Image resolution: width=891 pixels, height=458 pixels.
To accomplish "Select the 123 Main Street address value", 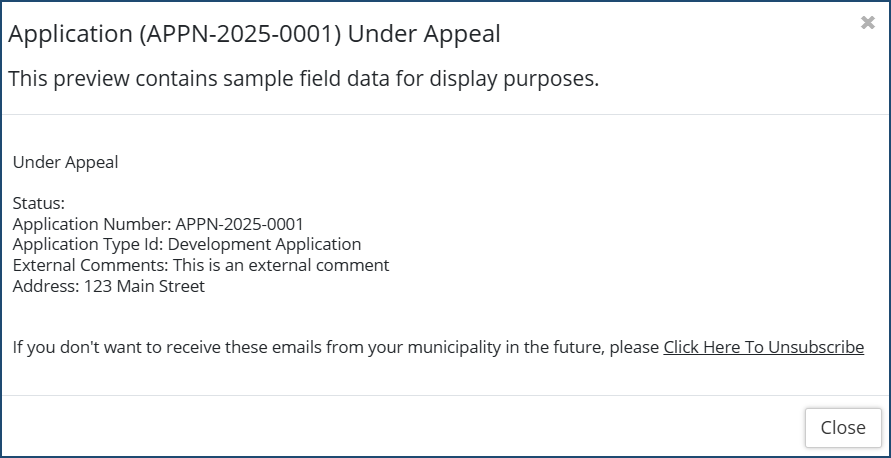I will [x=144, y=286].
